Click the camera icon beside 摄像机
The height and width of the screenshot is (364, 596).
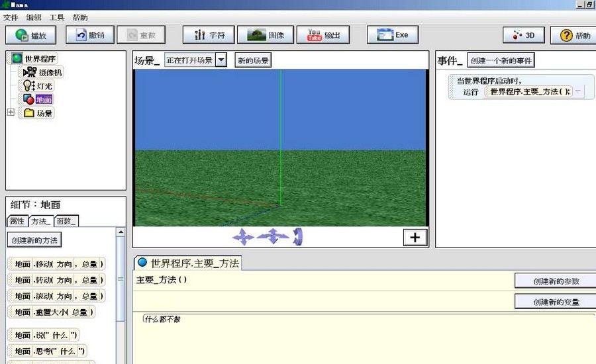coord(30,72)
